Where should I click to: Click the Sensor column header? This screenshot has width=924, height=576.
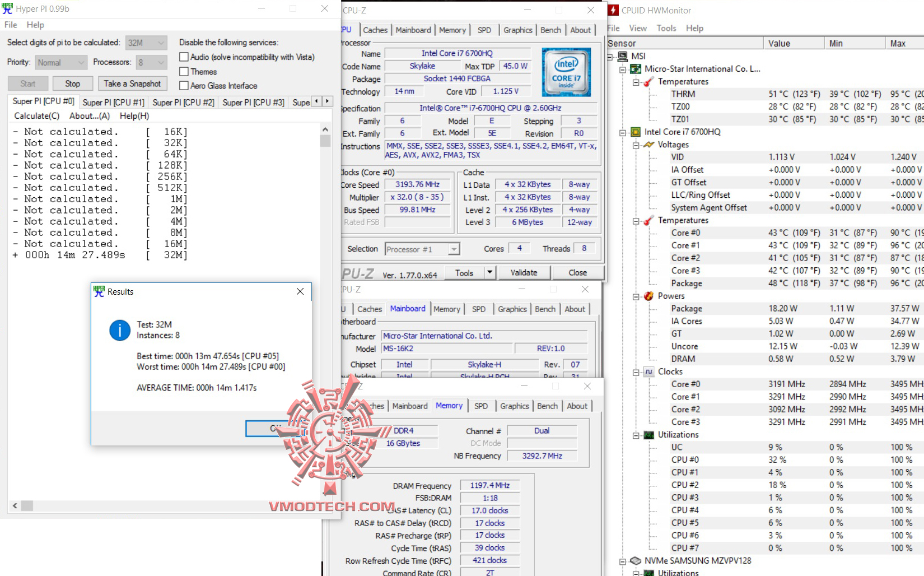pos(685,43)
